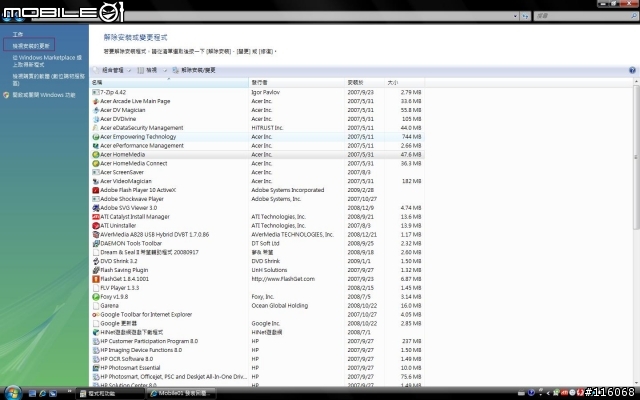
Task: Click the DAEMON Tools Toolbar icon
Action: click(96, 243)
